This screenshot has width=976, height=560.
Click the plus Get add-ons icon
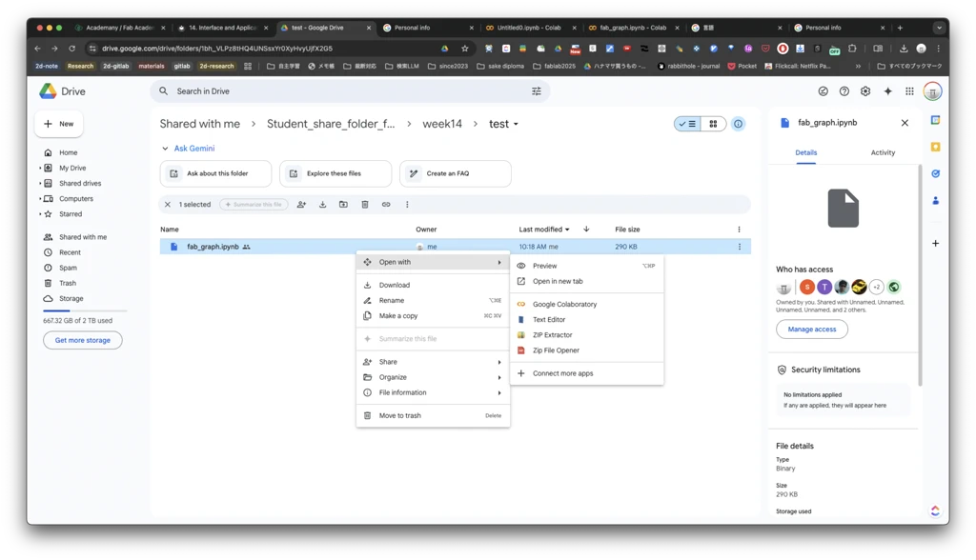[x=935, y=243]
